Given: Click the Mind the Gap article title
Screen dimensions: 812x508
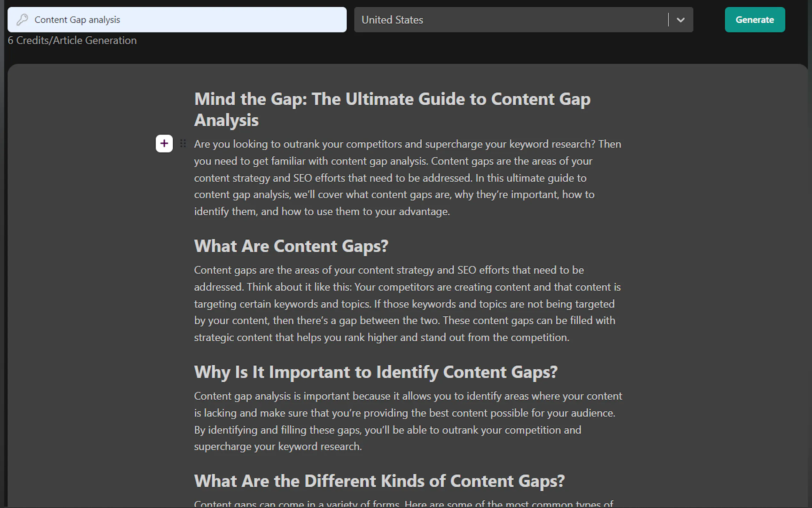Looking at the screenshot, I should (392, 99).
